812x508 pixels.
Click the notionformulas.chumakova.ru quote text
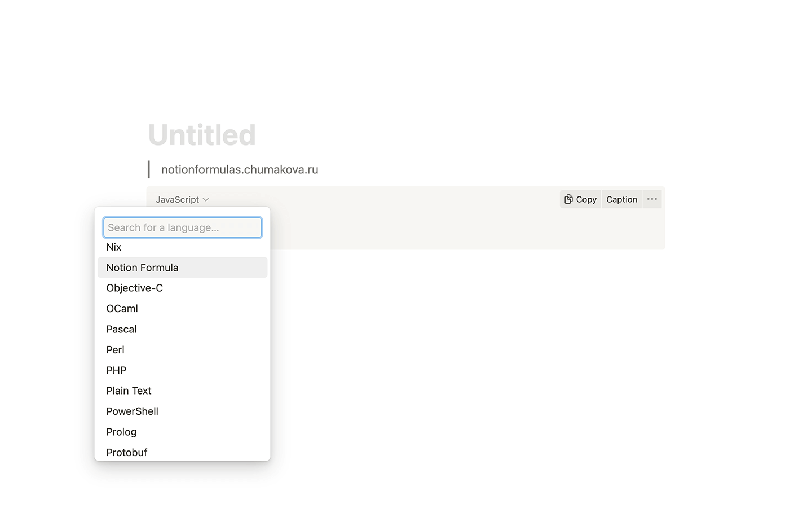pos(240,169)
